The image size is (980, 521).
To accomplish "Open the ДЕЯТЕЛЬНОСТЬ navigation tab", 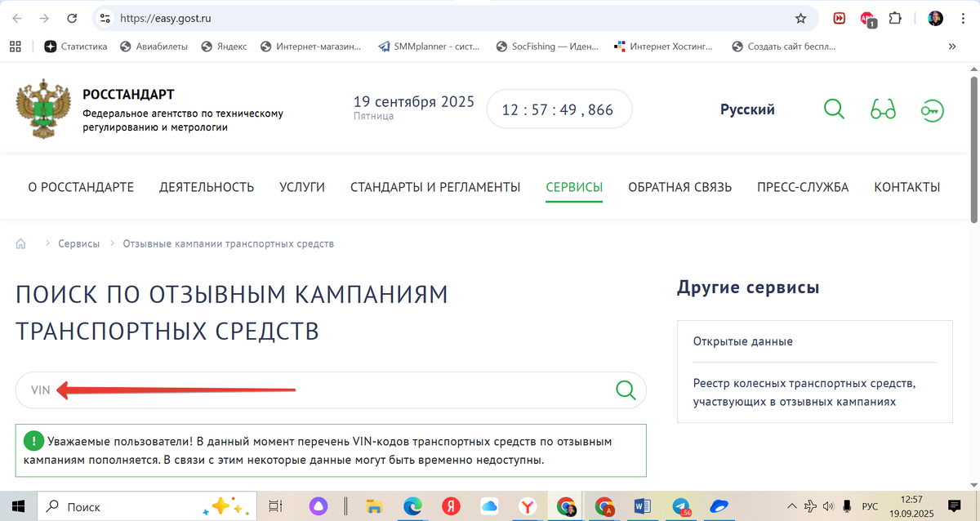I will [x=207, y=186].
